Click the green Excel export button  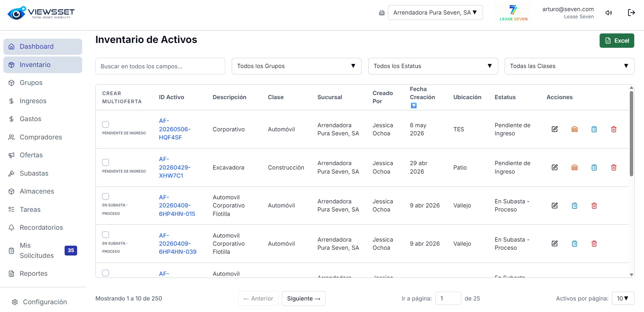[617, 41]
